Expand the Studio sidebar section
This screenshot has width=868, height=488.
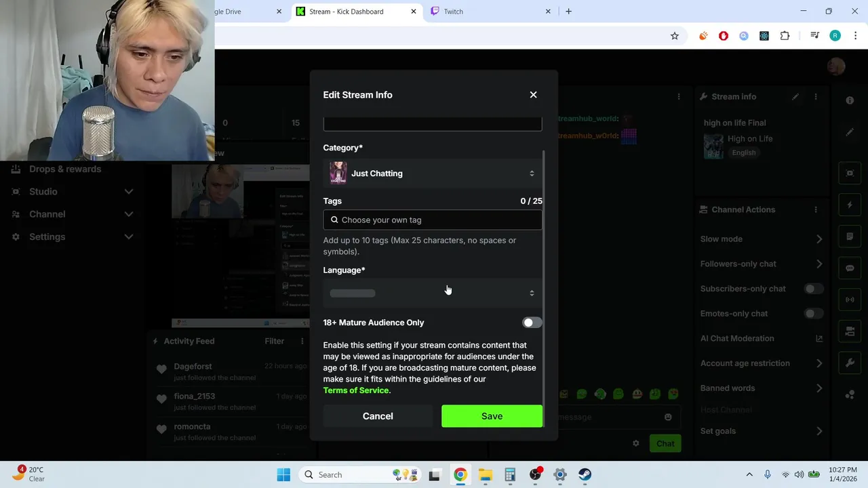73,192
